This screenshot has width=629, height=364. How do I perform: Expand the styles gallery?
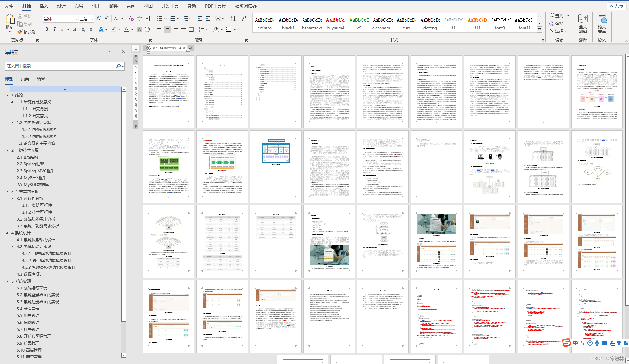[x=539, y=30]
